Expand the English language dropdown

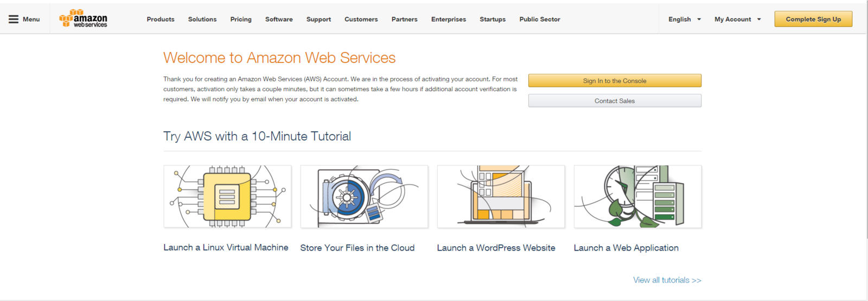point(685,20)
